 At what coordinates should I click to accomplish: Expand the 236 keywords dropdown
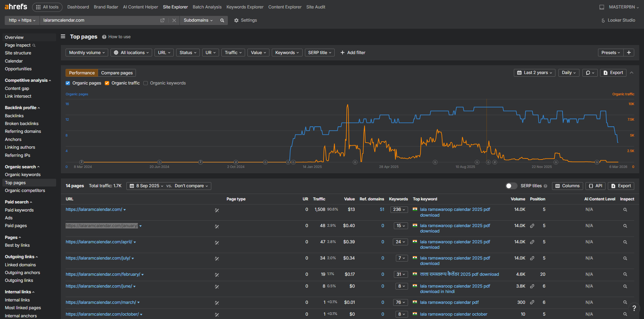[x=399, y=210]
